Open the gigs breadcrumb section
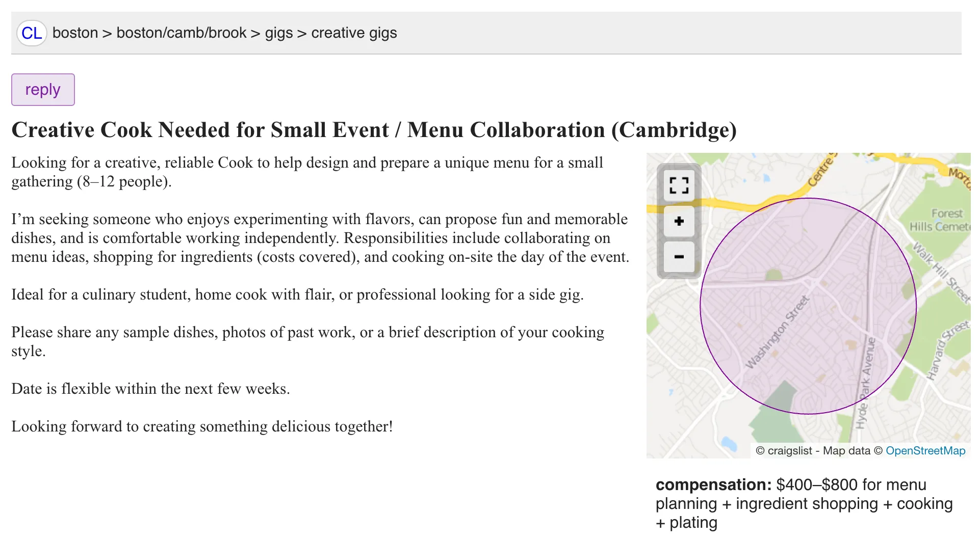Viewport: 980px width, 541px height. [x=278, y=33]
